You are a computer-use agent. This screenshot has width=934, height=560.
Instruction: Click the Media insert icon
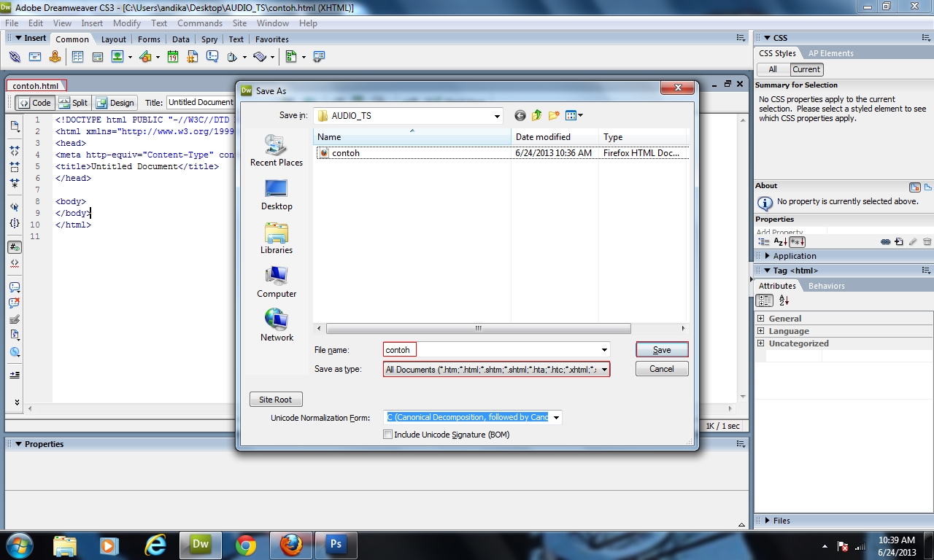coord(146,57)
